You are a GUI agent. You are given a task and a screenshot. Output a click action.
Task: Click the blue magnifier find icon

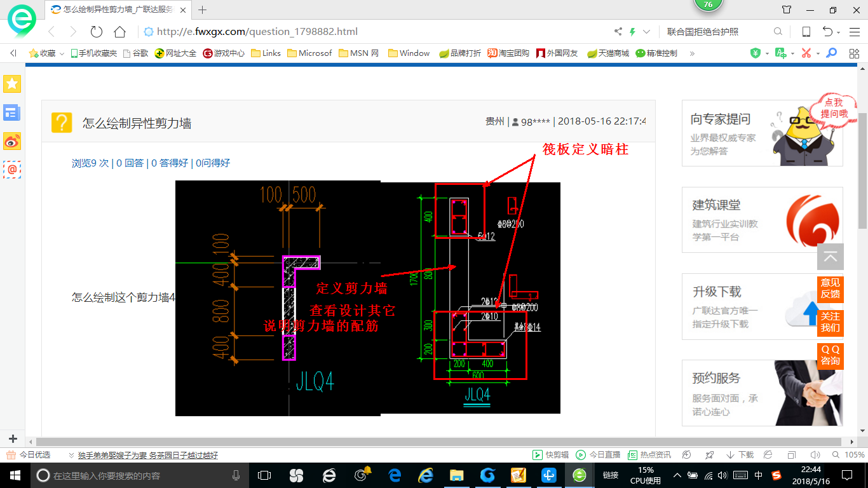click(x=831, y=53)
